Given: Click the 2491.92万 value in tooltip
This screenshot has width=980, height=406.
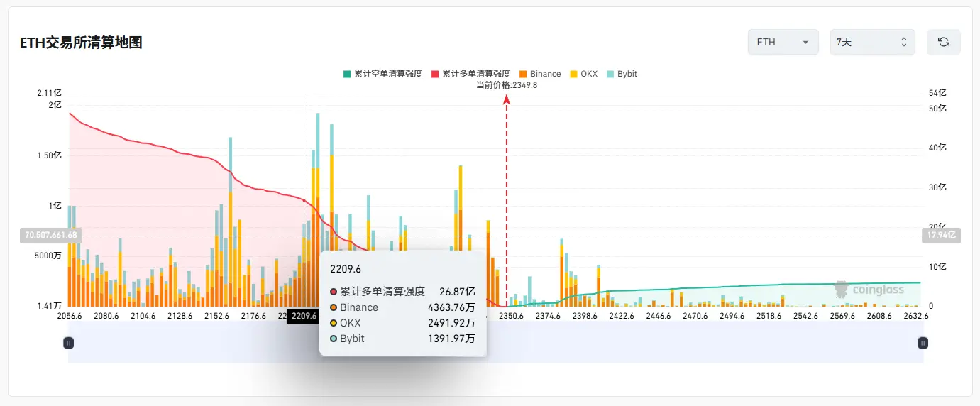Looking at the screenshot, I should (x=451, y=323).
